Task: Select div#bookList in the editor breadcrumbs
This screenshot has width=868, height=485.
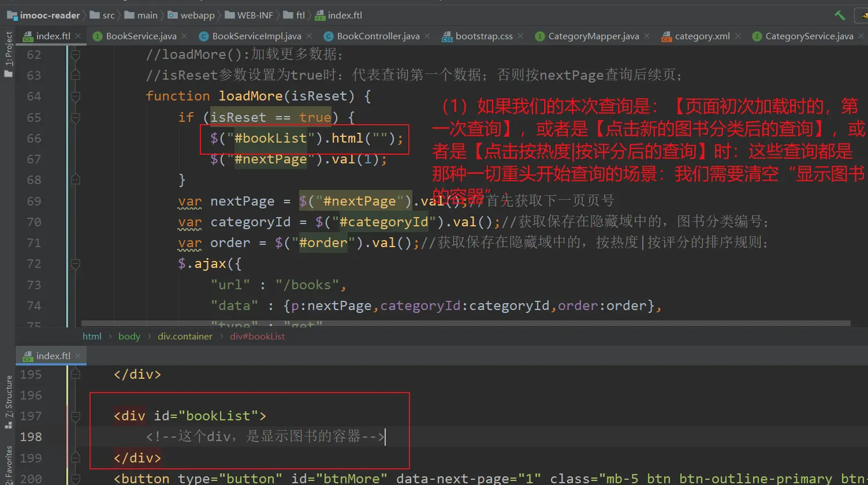Action: pyautogui.click(x=258, y=336)
